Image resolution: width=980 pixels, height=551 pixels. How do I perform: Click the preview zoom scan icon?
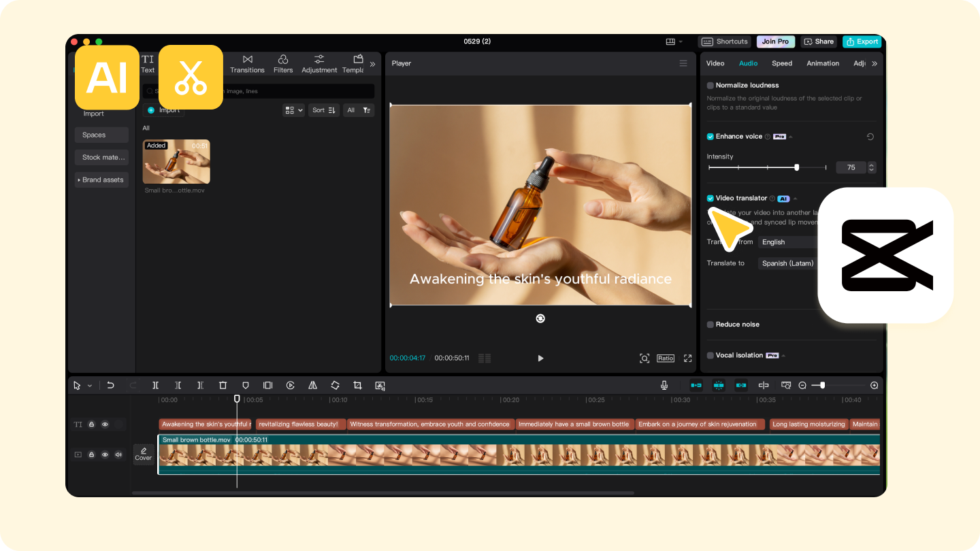(x=644, y=358)
